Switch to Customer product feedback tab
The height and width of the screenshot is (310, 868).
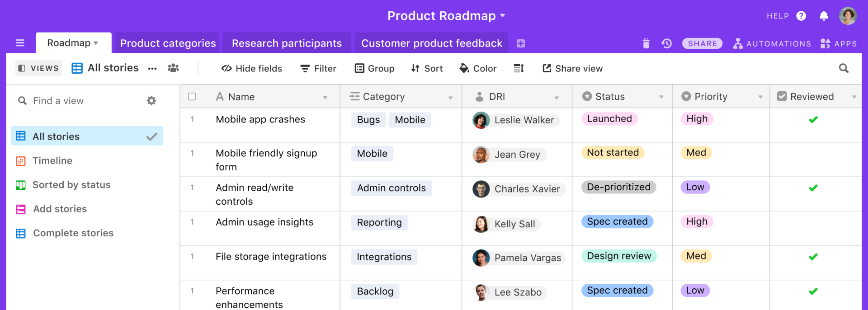tap(431, 43)
